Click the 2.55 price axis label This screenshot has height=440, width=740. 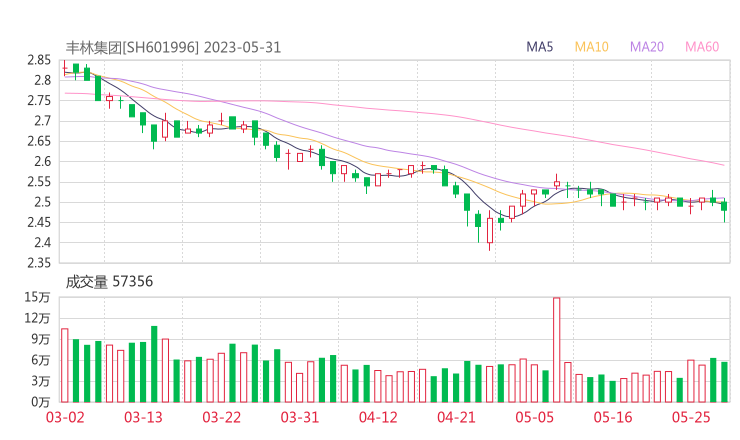pos(39,182)
